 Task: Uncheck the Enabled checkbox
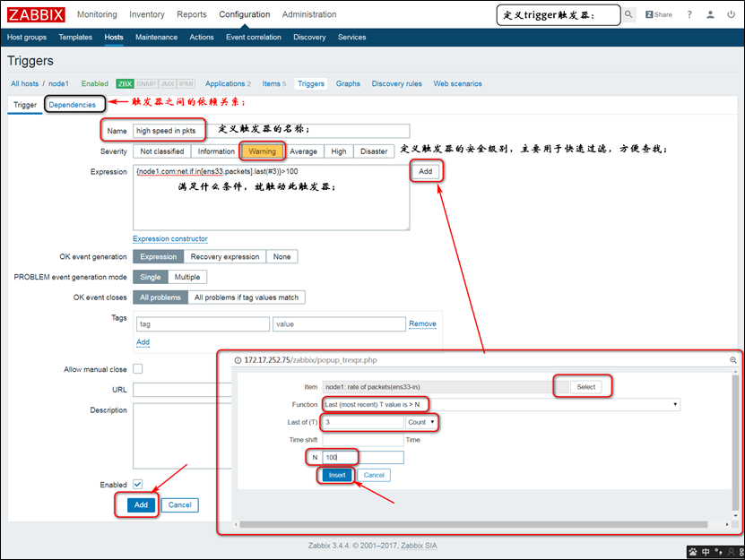[x=138, y=485]
